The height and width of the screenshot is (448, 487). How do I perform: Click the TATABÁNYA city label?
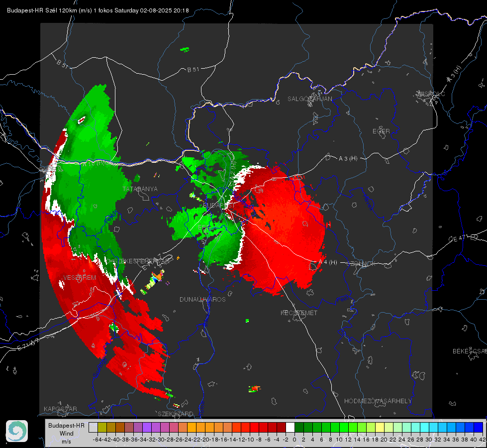140,189
